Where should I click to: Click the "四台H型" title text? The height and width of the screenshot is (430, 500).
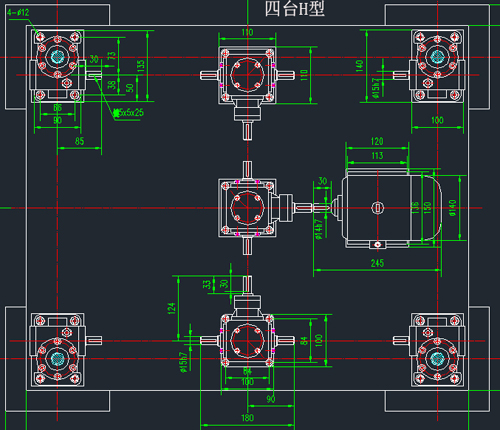[294, 9]
